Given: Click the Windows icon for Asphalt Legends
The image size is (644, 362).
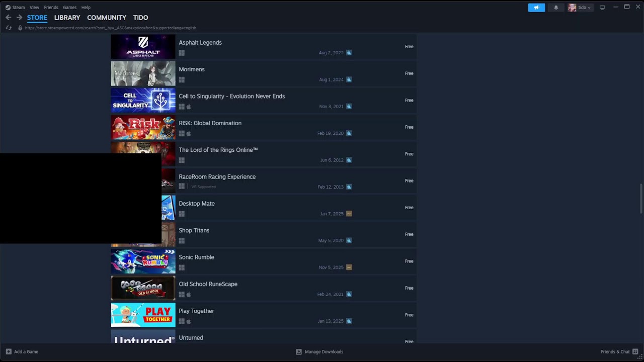Looking at the screenshot, I should (182, 53).
